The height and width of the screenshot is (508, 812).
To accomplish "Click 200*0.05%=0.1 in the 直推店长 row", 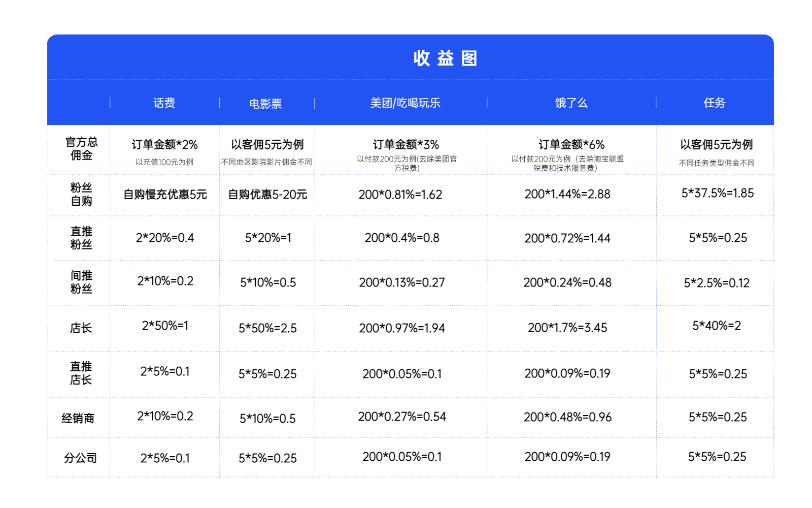I will pyautogui.click(x=402, y=374).
